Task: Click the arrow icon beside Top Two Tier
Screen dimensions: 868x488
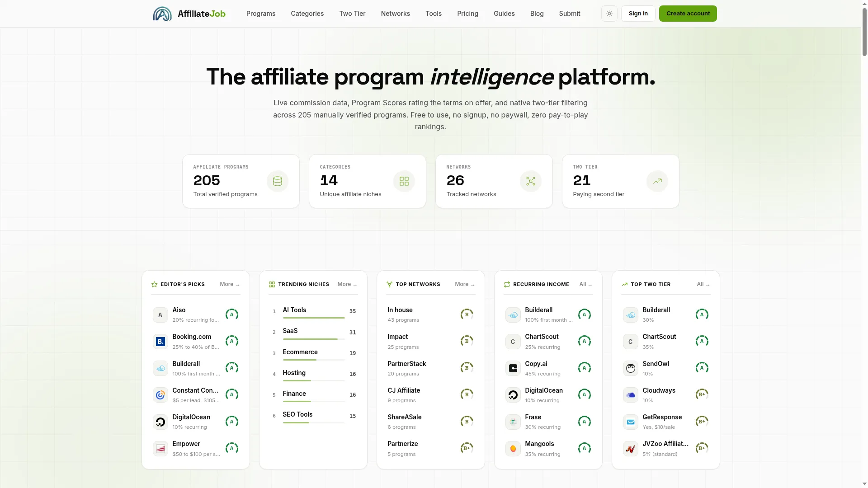Action: pyautogui.click(x=624, y=285)
